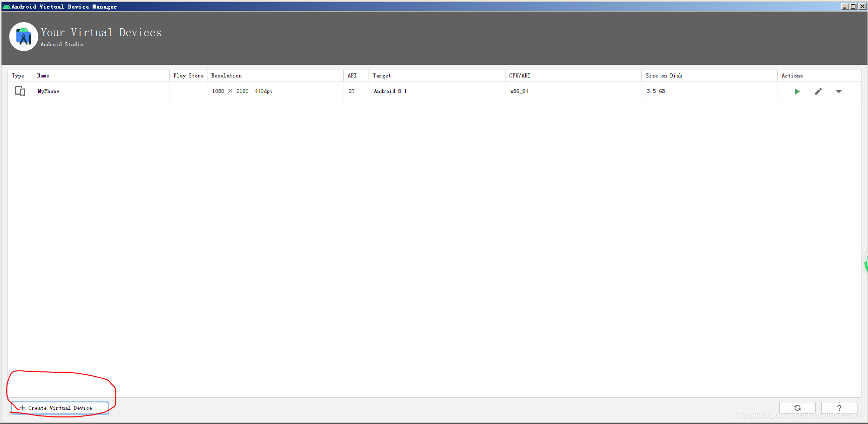Click x86_64 CPU/ABI cell
This screenshot has width=868, height=424.
(x=573, y=91)
